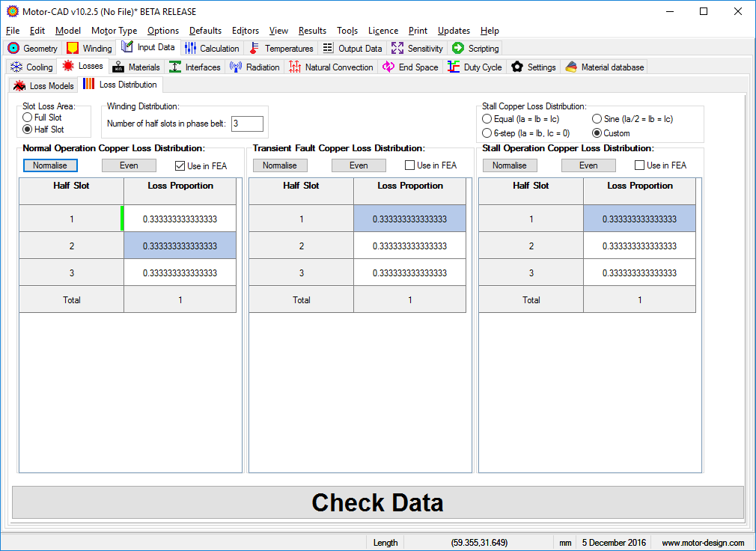Click the Interfaces tab icon
The image size is (756, 551).
coord(175,67)
